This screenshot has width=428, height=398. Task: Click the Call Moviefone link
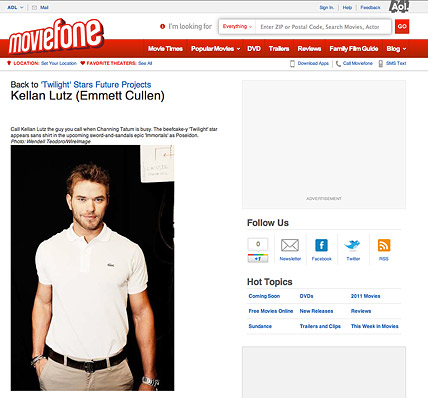(358, 63)
